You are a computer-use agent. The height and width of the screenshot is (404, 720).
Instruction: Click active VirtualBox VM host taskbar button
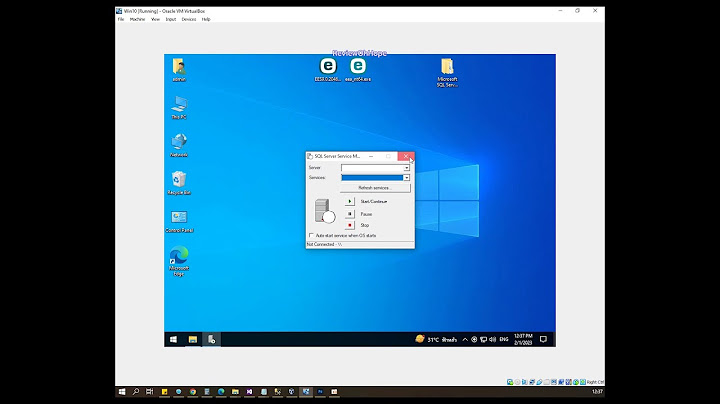coord(306,392)
